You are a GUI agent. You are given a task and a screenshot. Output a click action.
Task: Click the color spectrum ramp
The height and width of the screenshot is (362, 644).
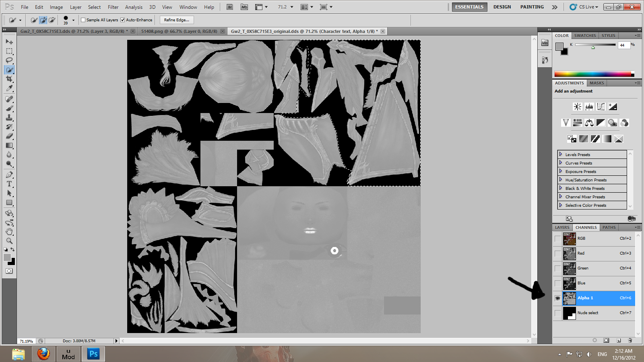point(592,74)
